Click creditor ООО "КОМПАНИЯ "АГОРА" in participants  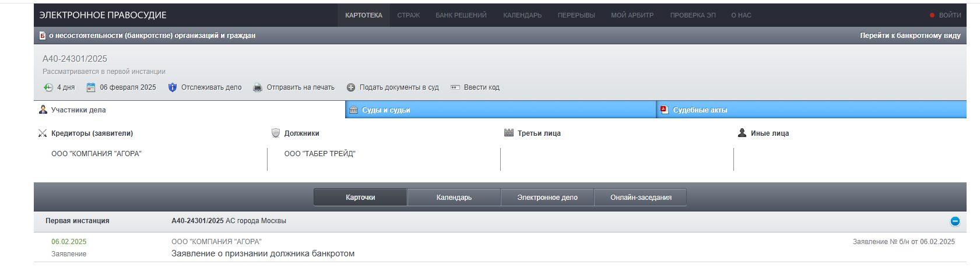coord(96,154)
